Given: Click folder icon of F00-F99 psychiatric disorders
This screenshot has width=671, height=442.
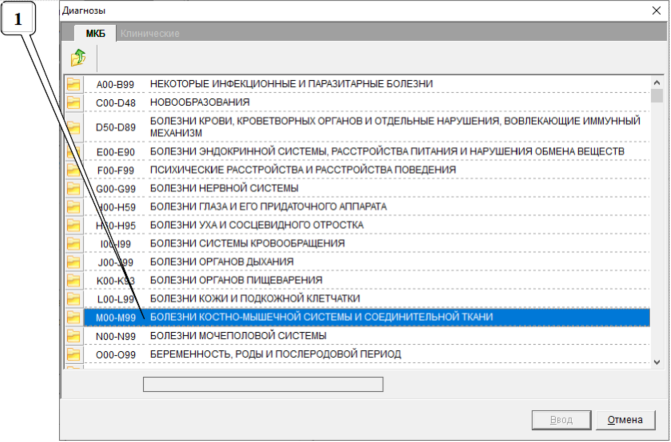Looking at the screenshot, I should 74,170.
